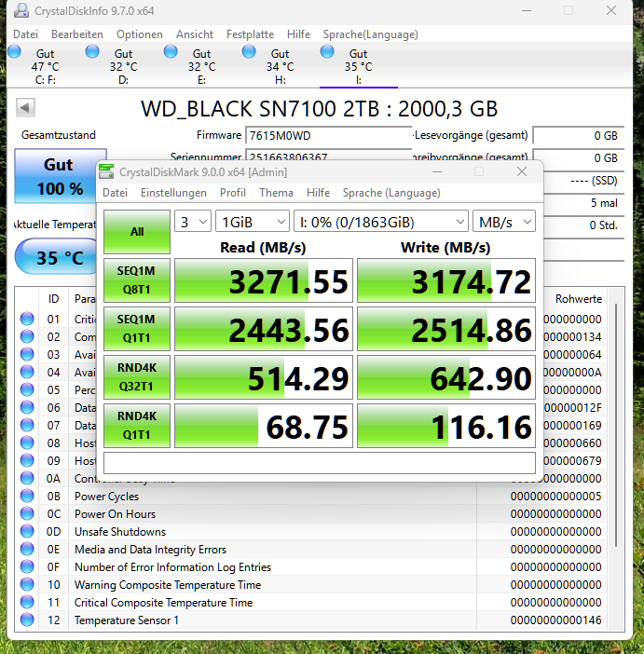Open the test size dropdown showing 1GiB

pyautogui.click(x=253, y=222)
